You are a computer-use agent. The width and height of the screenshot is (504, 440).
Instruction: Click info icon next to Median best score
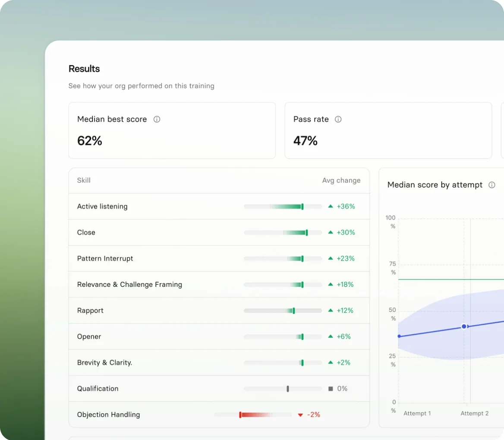tap(157, 119)
